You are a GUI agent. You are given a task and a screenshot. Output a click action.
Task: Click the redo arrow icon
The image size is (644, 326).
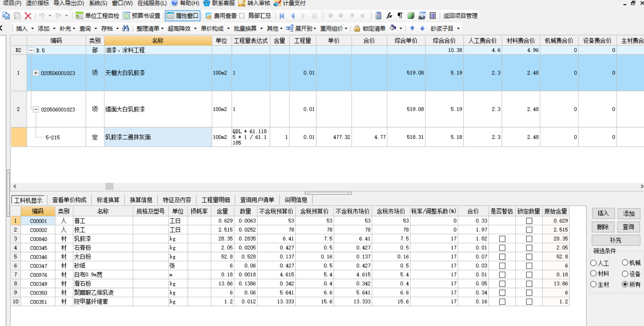coord(58,16)
